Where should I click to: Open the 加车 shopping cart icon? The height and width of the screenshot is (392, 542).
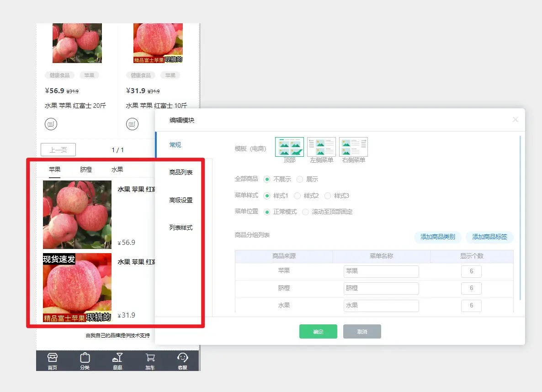(150, 358)
